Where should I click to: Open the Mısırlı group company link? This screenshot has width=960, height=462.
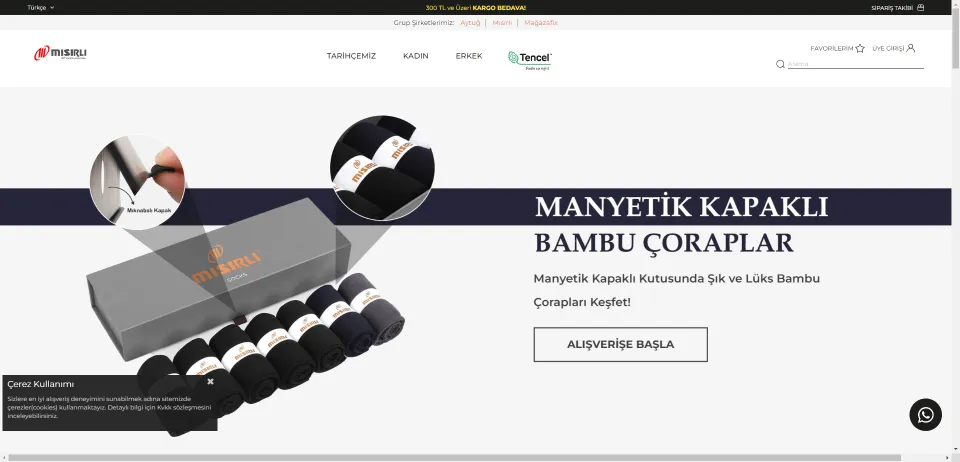click(x=502, y=23)
